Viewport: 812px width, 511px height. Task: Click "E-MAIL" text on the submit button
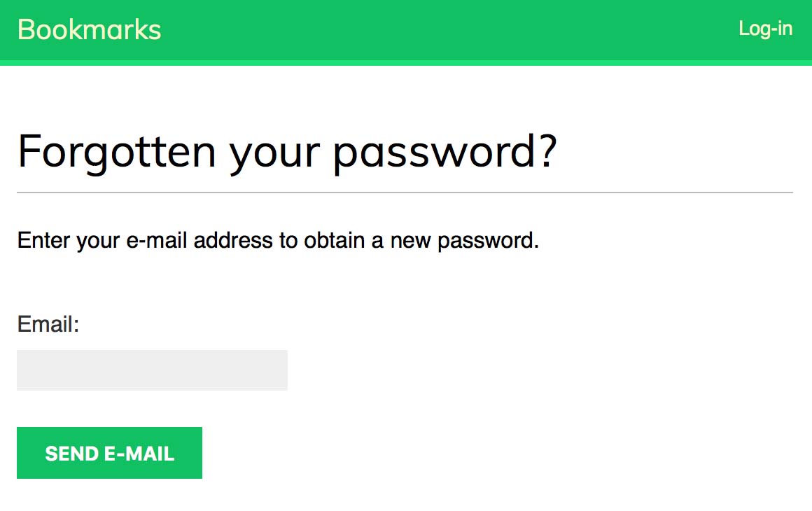tap(139, 454)
